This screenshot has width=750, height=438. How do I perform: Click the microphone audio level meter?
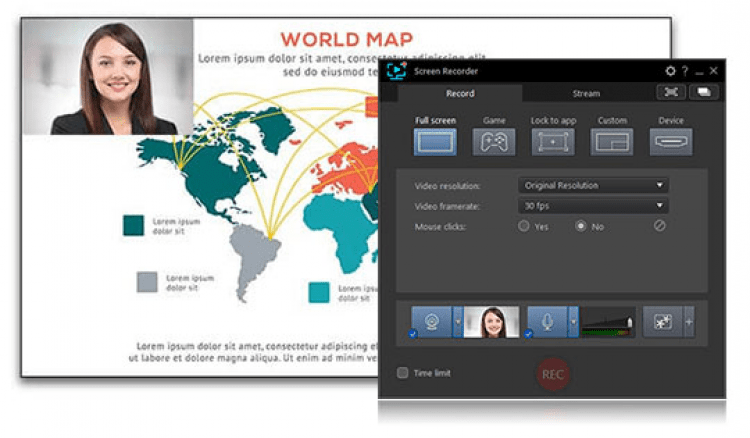click(x=608, y=322)
